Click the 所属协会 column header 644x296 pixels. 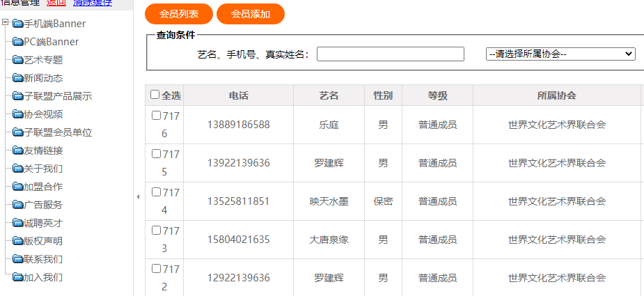(x=557, y=95)
